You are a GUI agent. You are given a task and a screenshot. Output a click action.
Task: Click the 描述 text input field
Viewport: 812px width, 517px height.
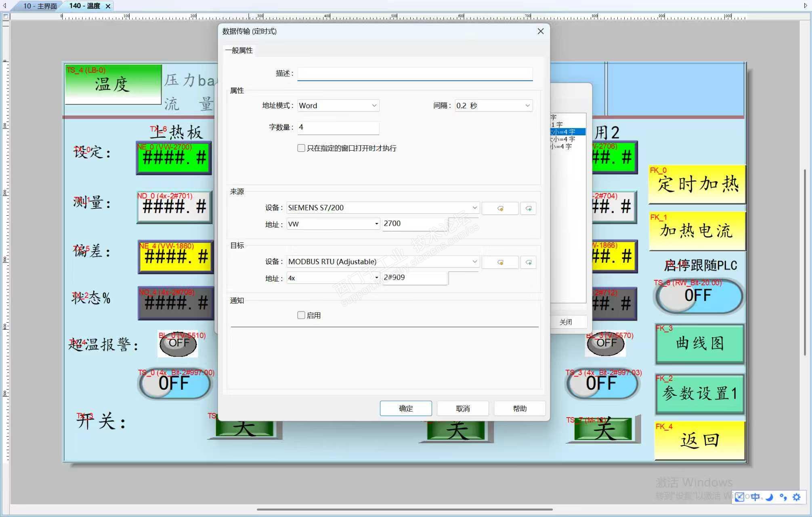pos(415,74)
